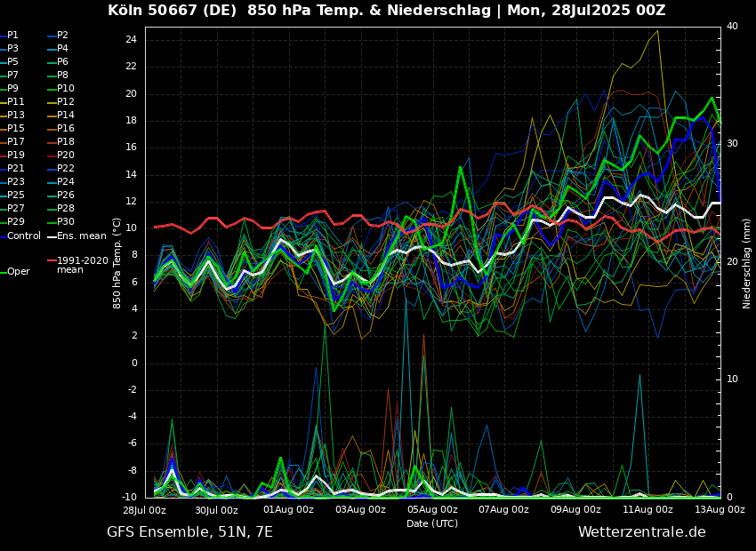Click the Wetterzentrale.de watermark link
756x551 pixels.
click(x=641, y=532)
